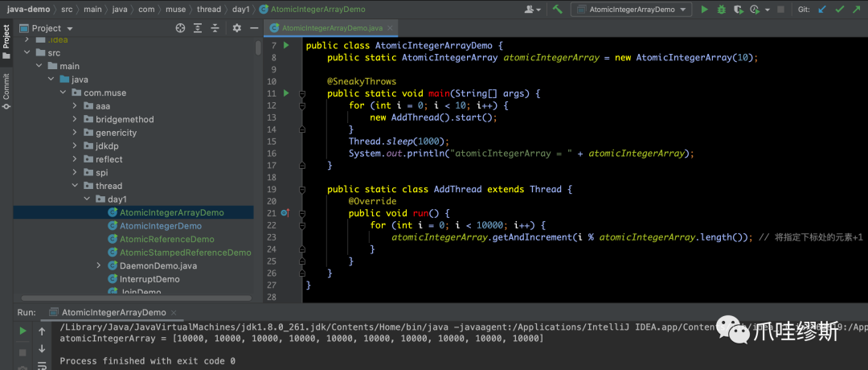Click the Git update project blue arrow
The height and width of the screenshot is (370, 868).
coord(821,9)
